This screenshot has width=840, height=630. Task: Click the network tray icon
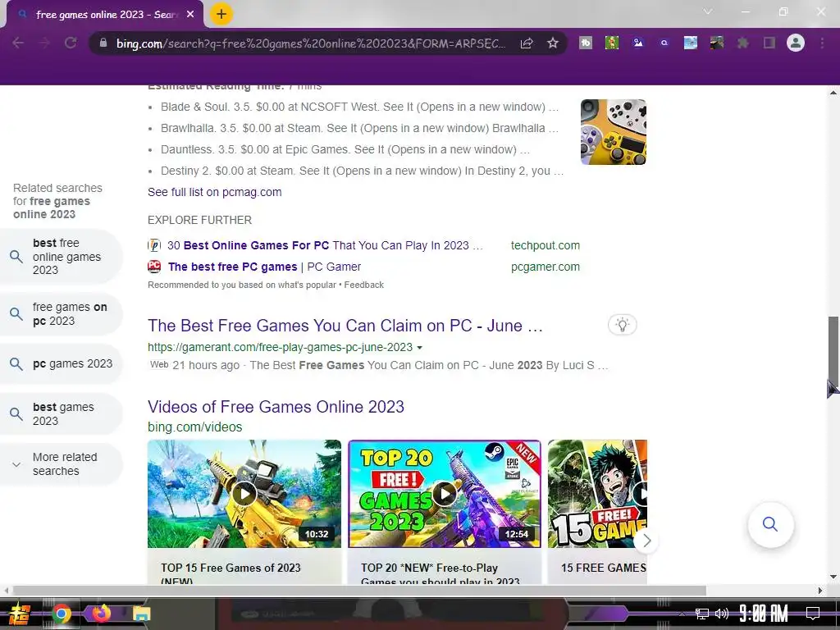point(701,614)
